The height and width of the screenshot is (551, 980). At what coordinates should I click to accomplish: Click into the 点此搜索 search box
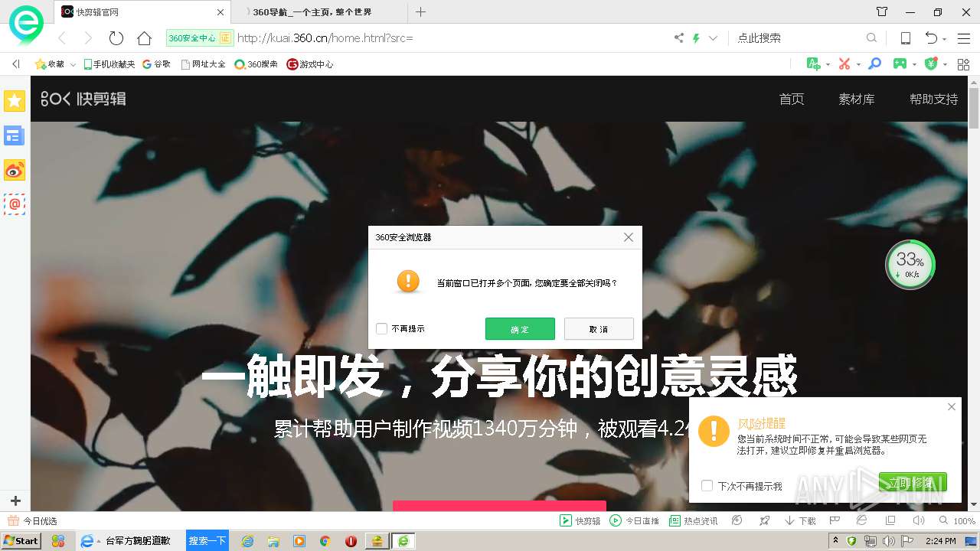coord(799,37)
